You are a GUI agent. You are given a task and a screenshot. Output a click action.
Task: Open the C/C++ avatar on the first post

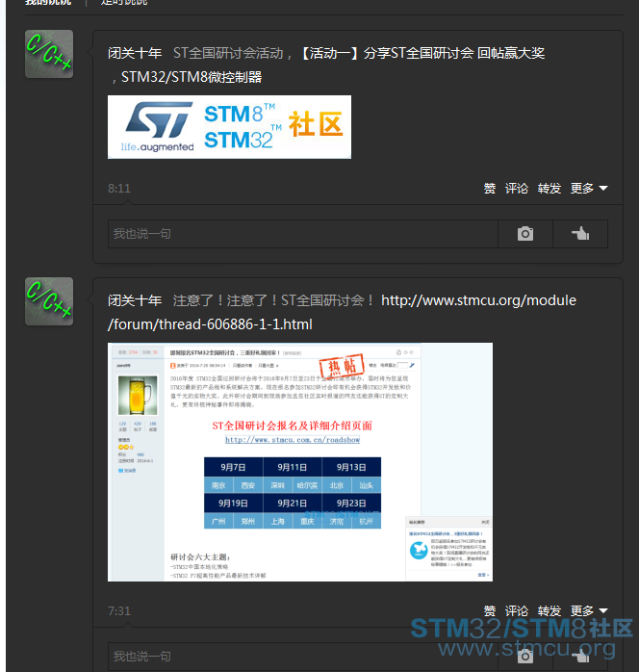(49, 54)
